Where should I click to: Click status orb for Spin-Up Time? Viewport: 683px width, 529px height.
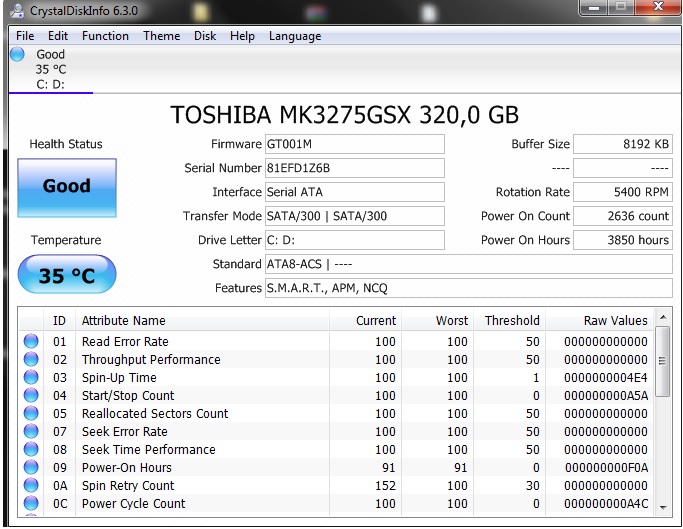[31, 377]
